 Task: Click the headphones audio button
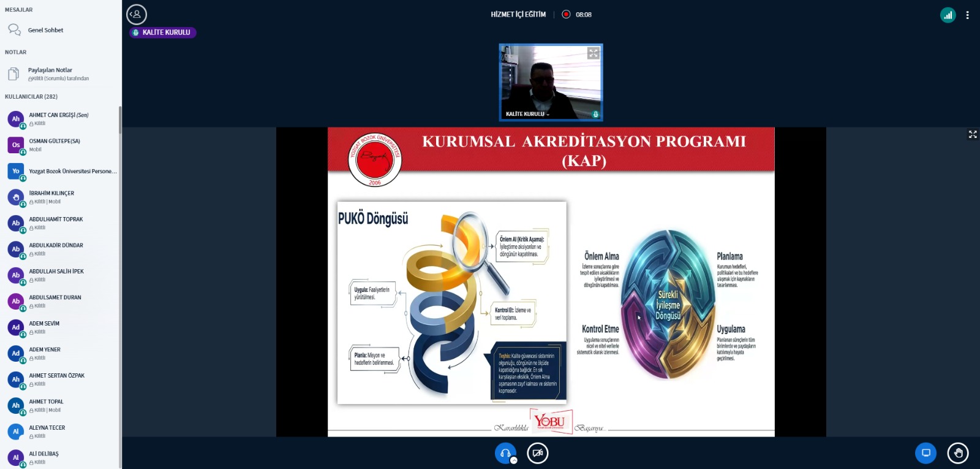click(x=505, y=453)
